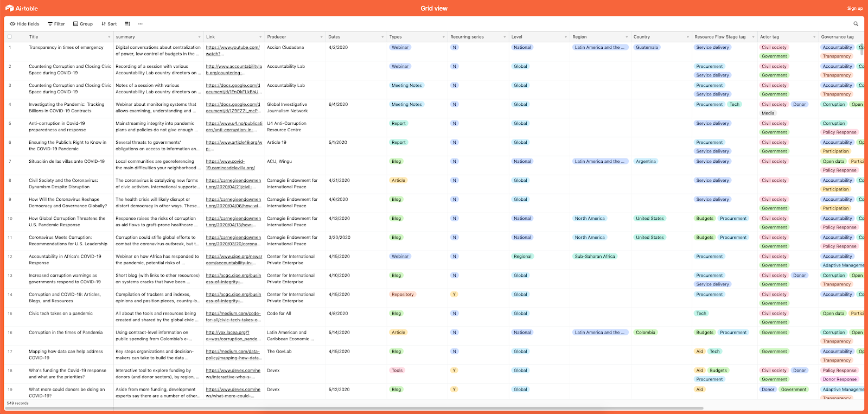Click the Guatemala country tag

(x=647, y=47)
